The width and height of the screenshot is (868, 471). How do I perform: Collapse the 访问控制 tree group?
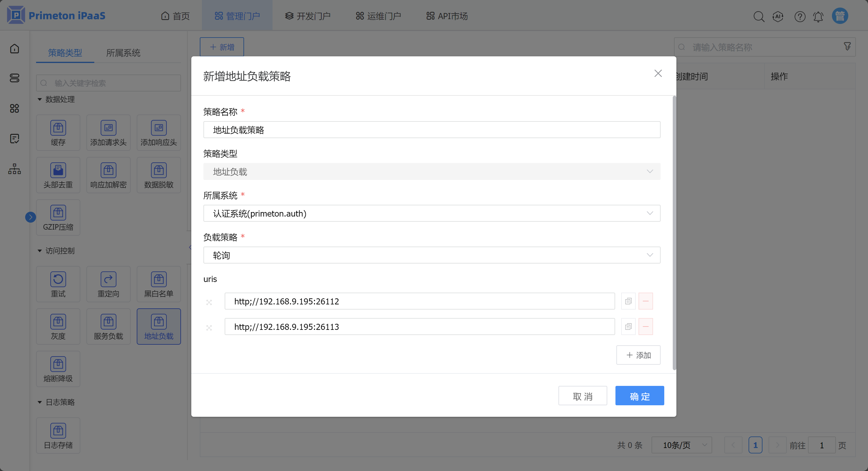[39, 250]
